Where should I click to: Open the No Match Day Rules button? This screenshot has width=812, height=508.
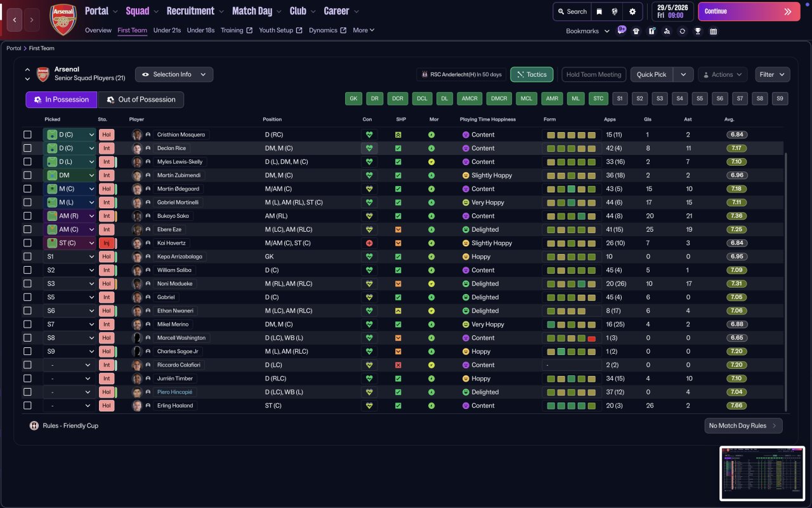tap(743, 425)
